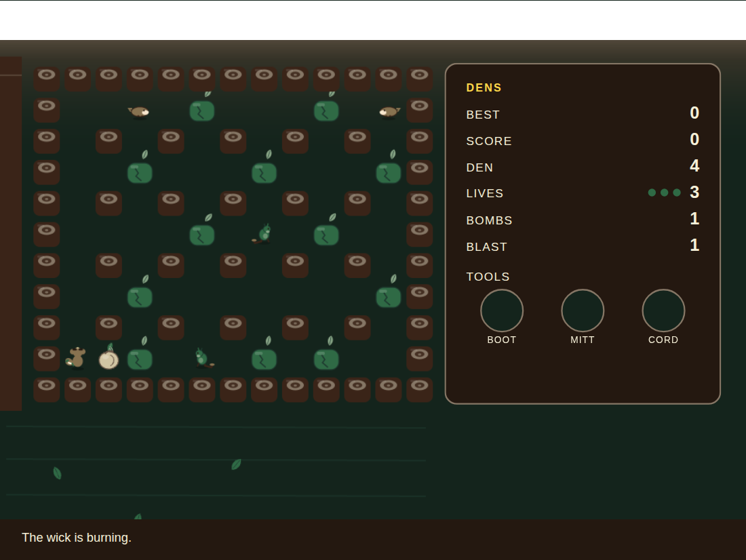Click the BEST score label
746x560 pixels.
[x=483, y=115]
